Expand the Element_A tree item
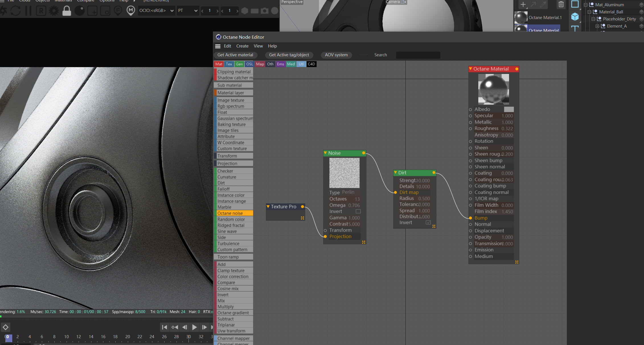The height and width of the screenshot is (345, 644). point(597,26)
